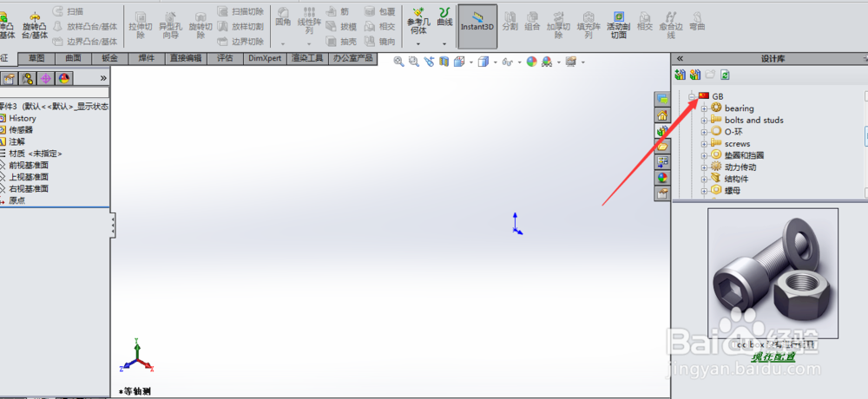Viewport: 868px width, 399px height.
Task: Select the 线性阵列 linear pattern tool
Action: [309, 21]
